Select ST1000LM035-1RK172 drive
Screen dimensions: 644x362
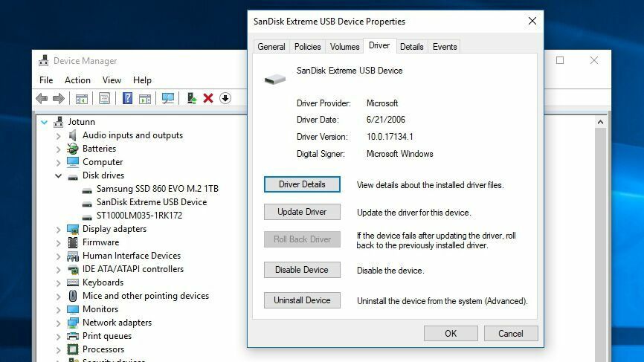139,216
